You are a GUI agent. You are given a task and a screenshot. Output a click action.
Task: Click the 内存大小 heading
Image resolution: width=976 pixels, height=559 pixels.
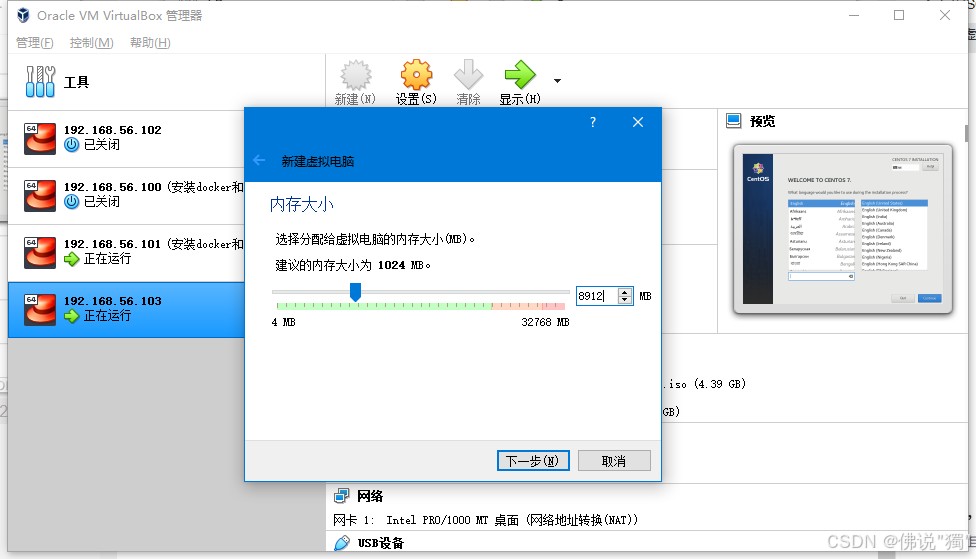point(302,204)
